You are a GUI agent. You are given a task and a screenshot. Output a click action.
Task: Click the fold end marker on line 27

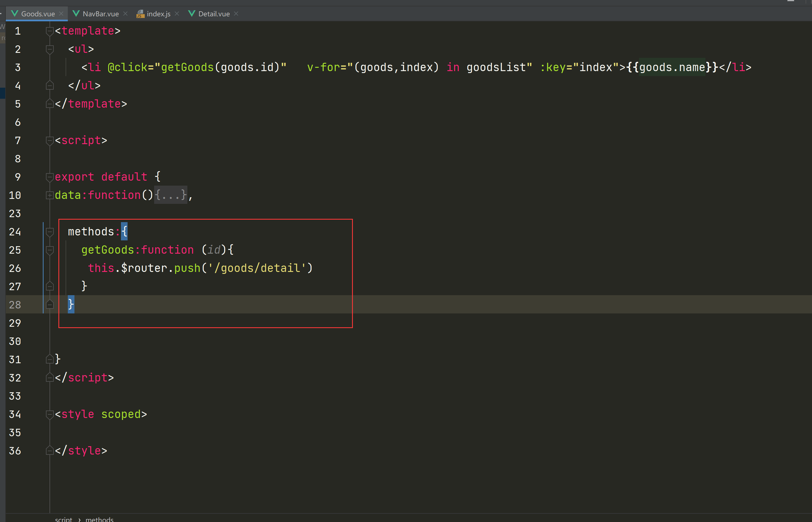coord(50,286)
